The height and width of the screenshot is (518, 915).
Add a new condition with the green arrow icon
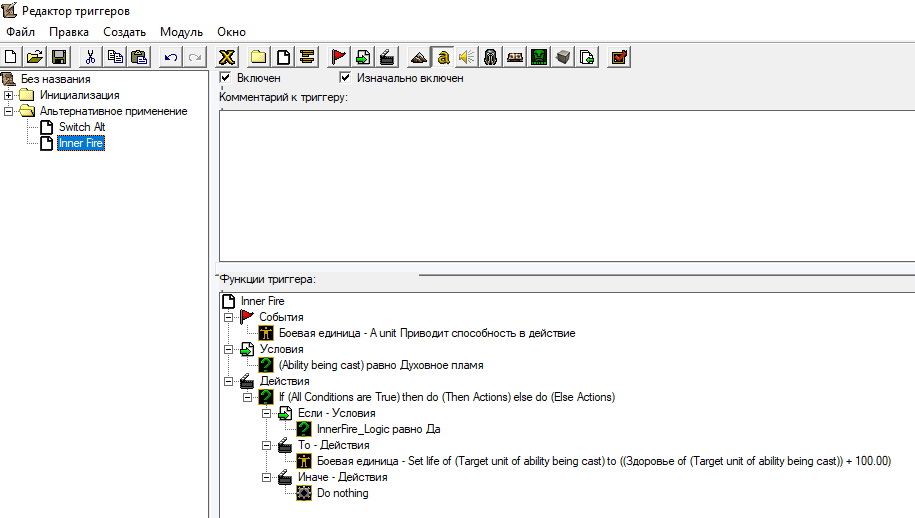click(x=363, y=57)
